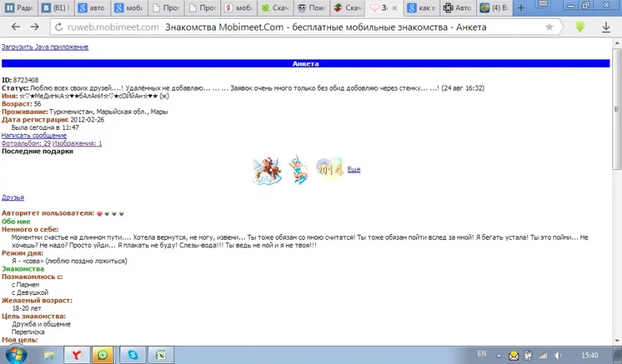The height and width of the screenshot is (364, 622).
Task: Click the 2014 gift image
Action: [329, 169]
